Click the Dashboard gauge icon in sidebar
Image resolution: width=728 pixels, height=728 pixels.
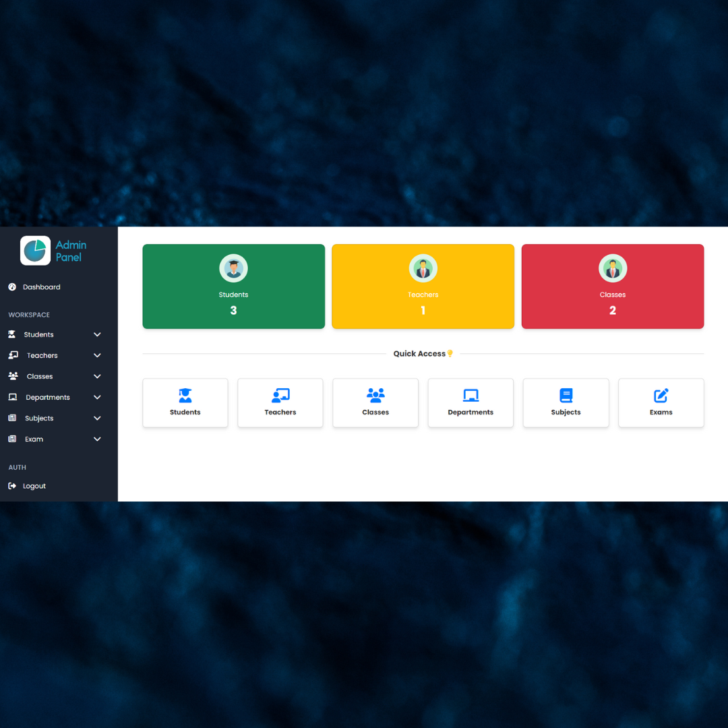point(12,287)
